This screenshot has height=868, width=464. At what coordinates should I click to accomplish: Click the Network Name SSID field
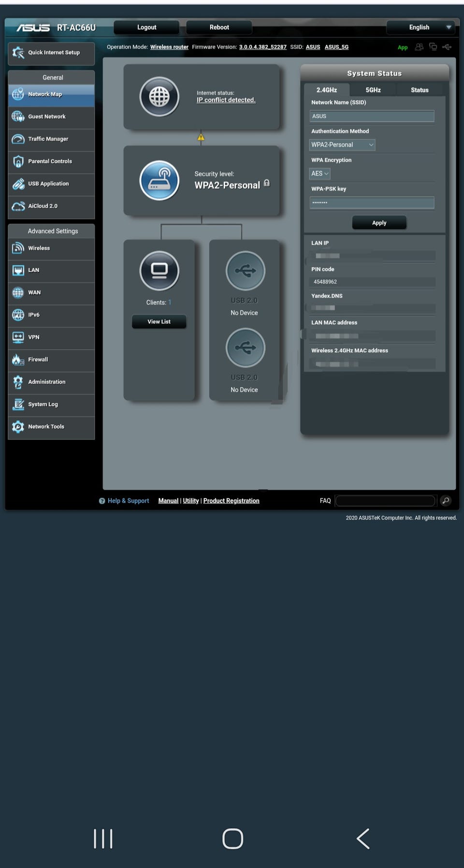[372, 116]
